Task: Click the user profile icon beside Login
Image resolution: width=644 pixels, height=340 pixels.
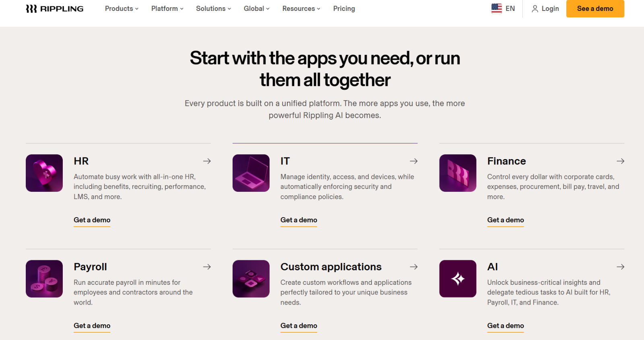Action: click(x=535, y=8)
